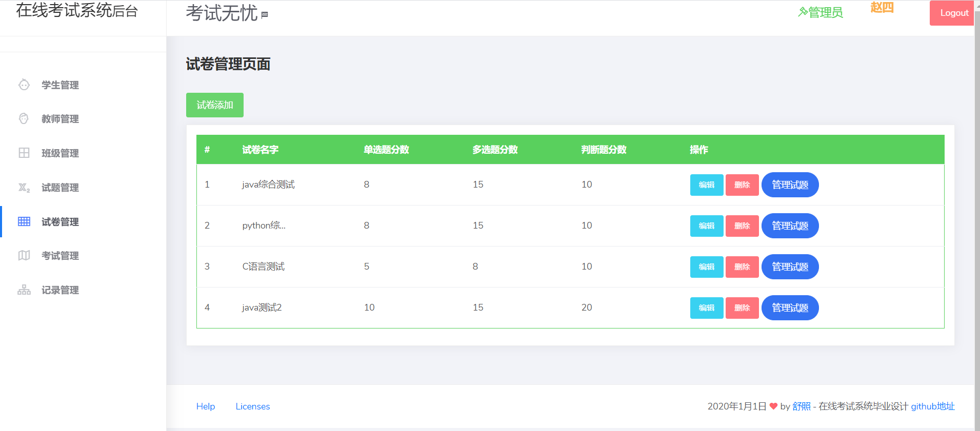Click the question management X₂ icon
Image resolution: width=980 pixels, height=431 pixels.
24,188
